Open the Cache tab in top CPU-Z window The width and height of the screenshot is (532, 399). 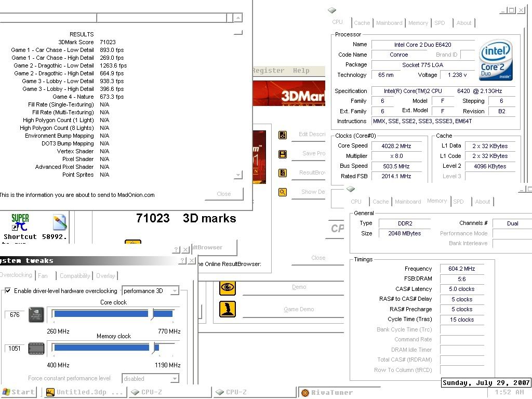pyautogui.click(x=362, y=23)
